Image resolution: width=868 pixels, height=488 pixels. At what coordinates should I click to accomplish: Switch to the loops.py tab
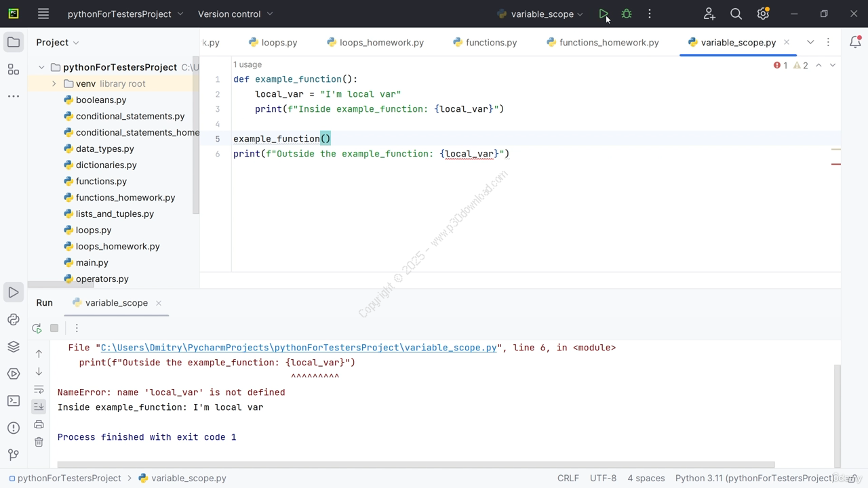(x=273, y=42)
